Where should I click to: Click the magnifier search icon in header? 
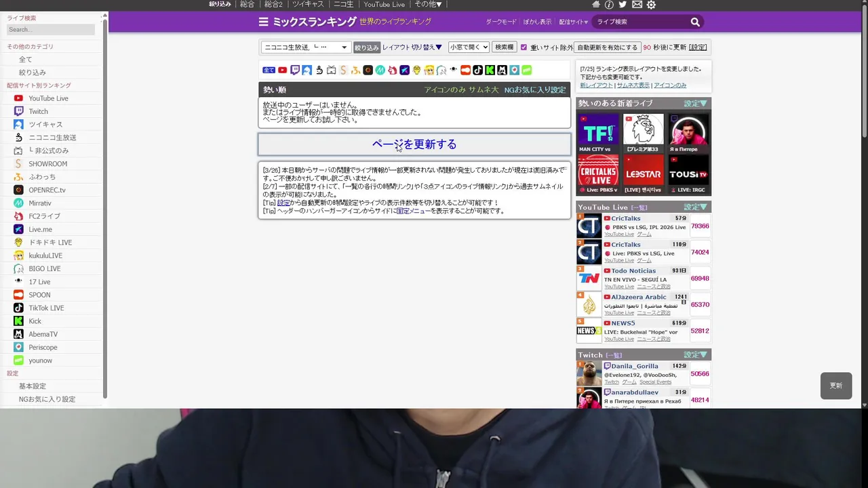click(695, 22)
